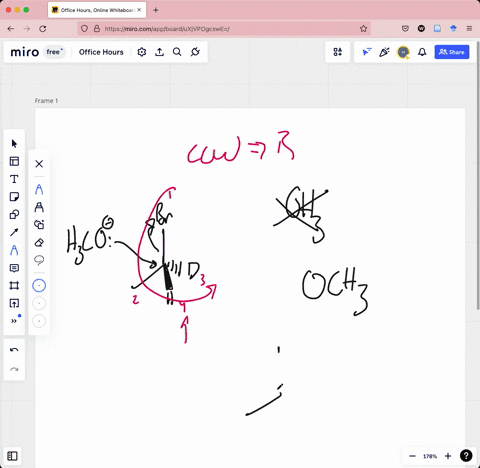480x468 pixels.
Task: Open the apps panel icon
Action: coord(337,52)
